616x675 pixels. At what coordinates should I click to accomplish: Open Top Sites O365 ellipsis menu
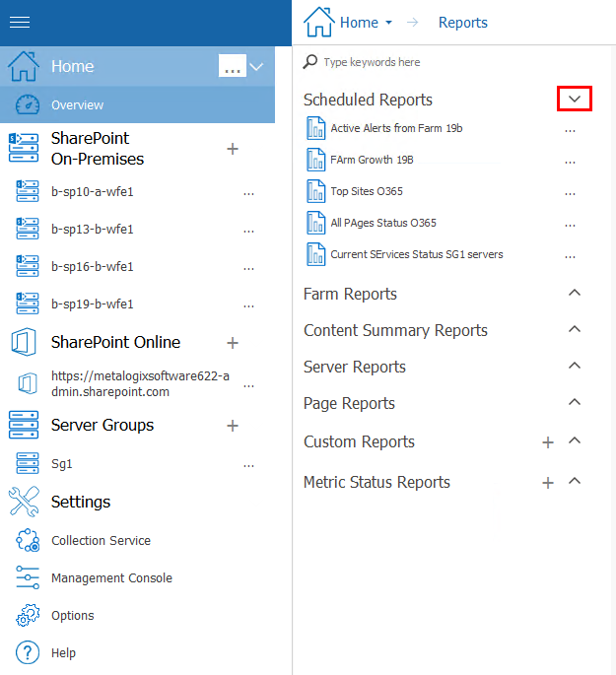(570, 194)
